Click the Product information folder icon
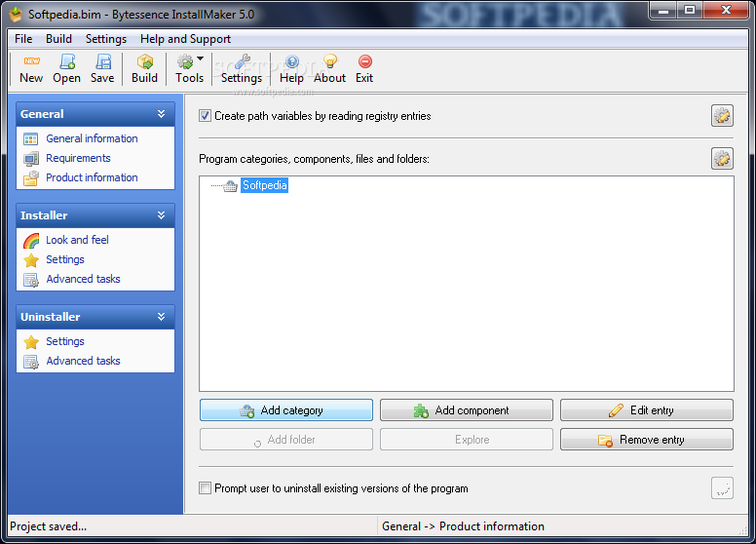This screenshot has width=756, height=544. tap(31, 178)
